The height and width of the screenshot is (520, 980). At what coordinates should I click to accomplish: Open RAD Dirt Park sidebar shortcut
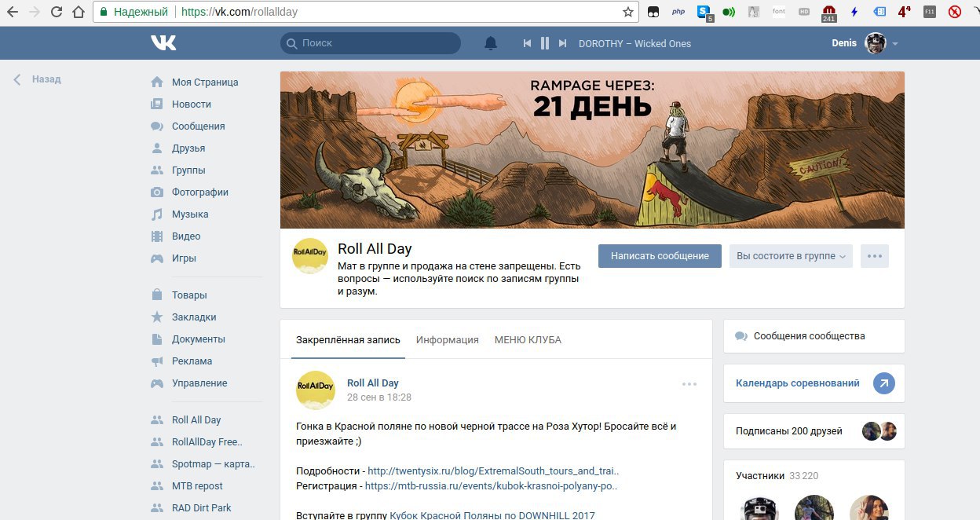tap(202, 508)
